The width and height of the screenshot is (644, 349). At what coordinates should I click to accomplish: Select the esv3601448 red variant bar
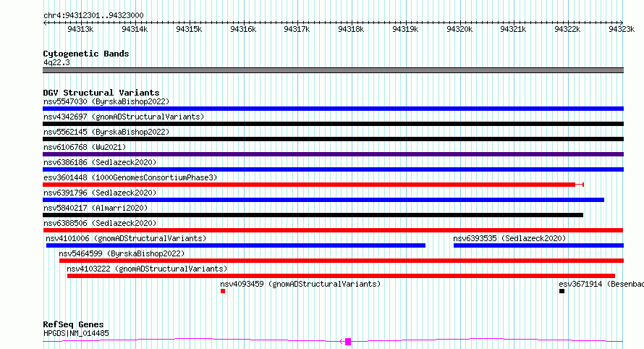pyautogui.click(x=313, y=185)
